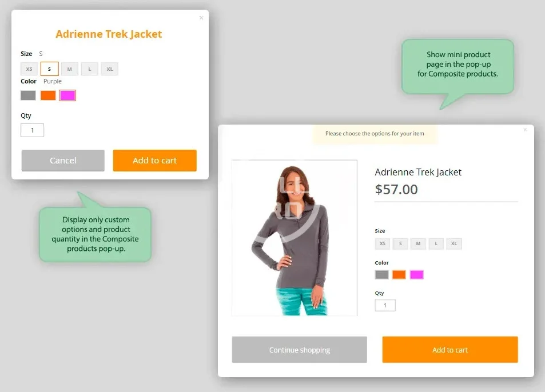Close the small options pop-up
545x392 pixels.
(201, 18)
